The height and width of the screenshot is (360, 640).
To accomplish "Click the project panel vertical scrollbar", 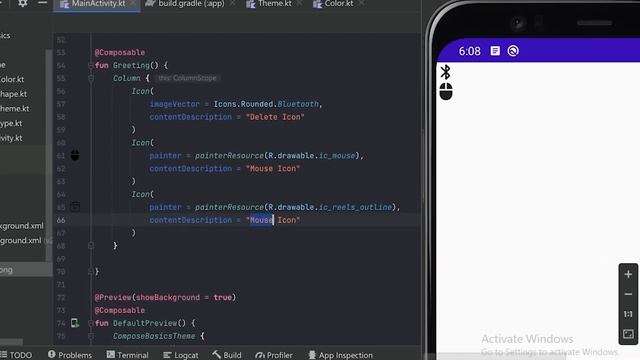I will [49, 155].
